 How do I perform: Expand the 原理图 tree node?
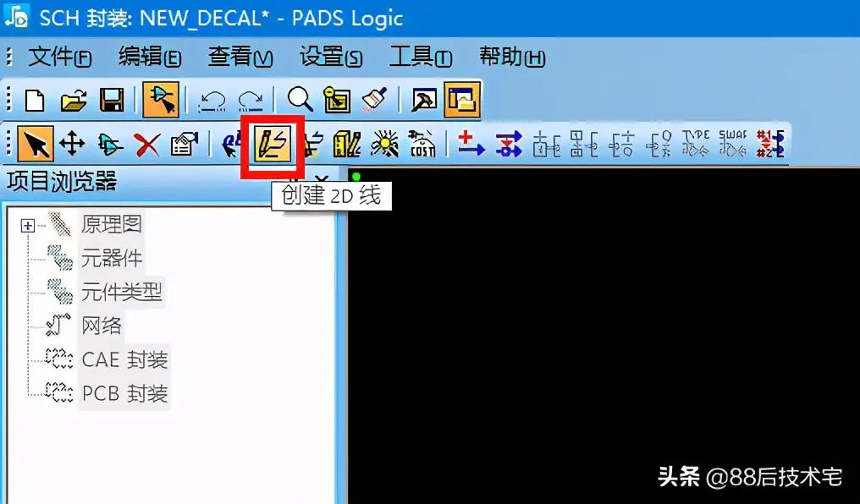pos(27,225)
